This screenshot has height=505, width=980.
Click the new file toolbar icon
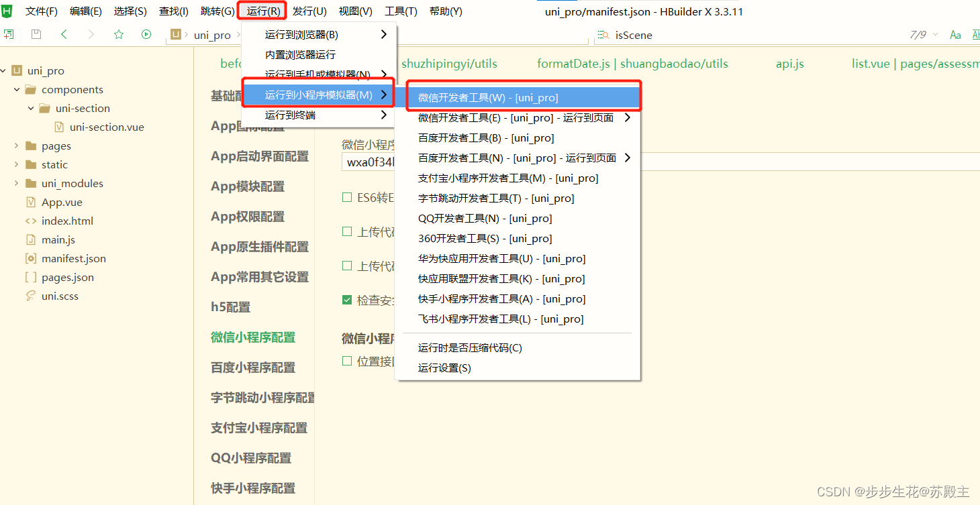pos(8,34)
